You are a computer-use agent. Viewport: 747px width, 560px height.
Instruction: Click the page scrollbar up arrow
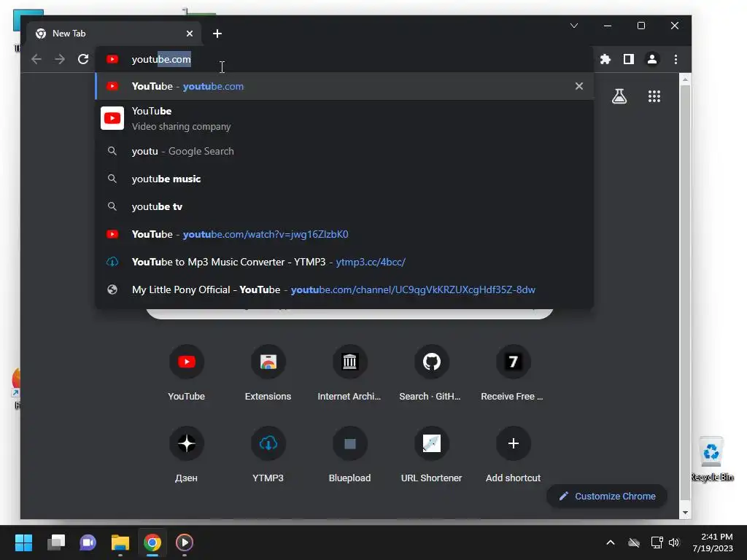click(685, 79)
